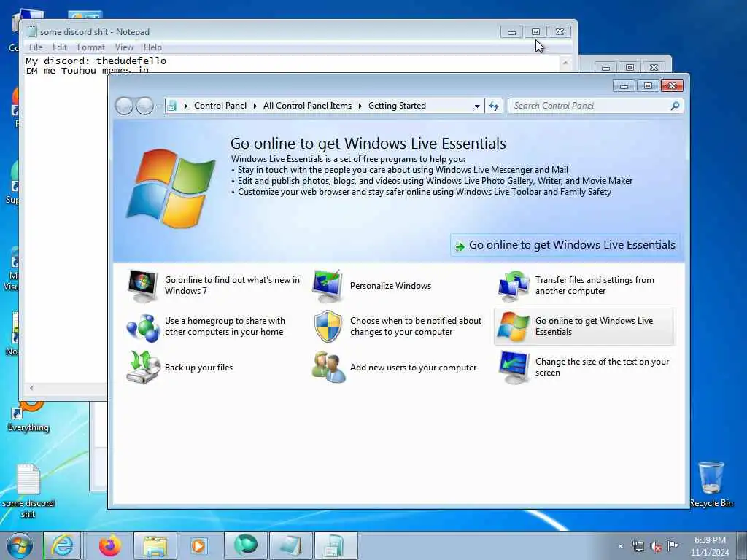Click the taskbar clock showing 6:39 PM
The image size is (747, 560).
[x=710, y=546]
